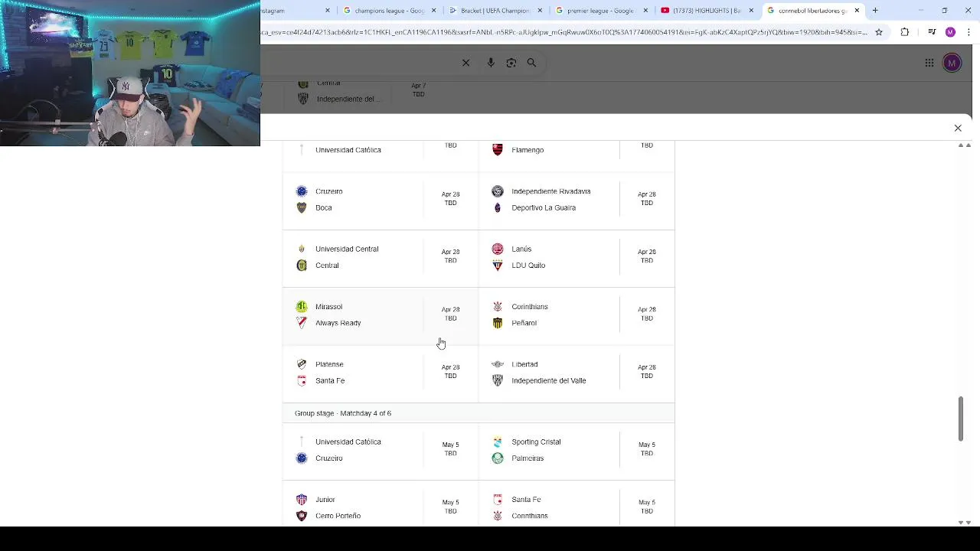Click the Palmeiras team crest
980x551 pixels.
tap(498, 458)
